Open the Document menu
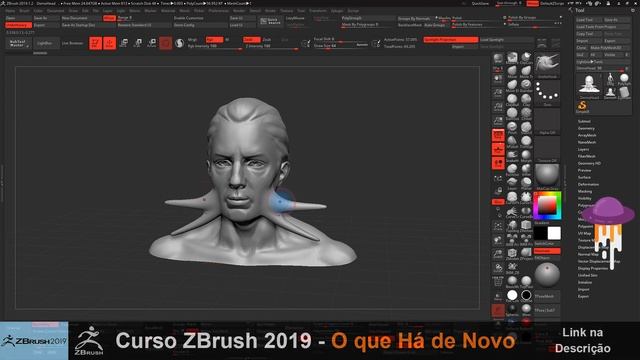 56,11
